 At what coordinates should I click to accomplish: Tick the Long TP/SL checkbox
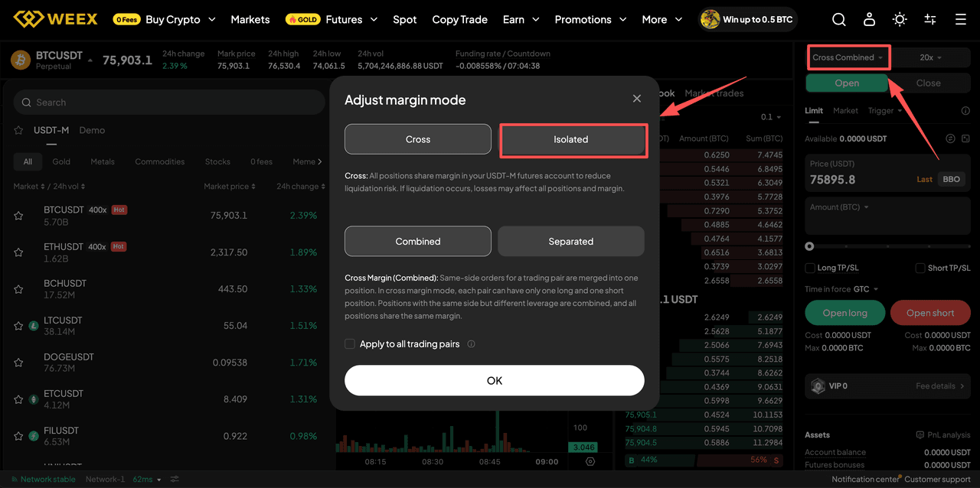click(810, 268)
